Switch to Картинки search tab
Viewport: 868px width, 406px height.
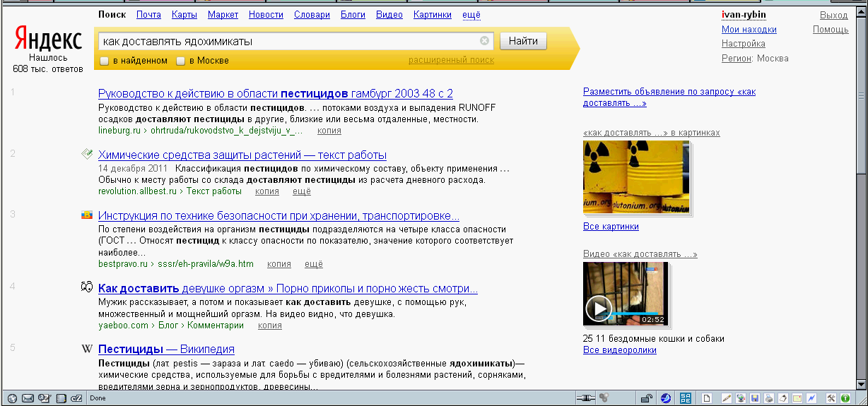tap(433, 14)
